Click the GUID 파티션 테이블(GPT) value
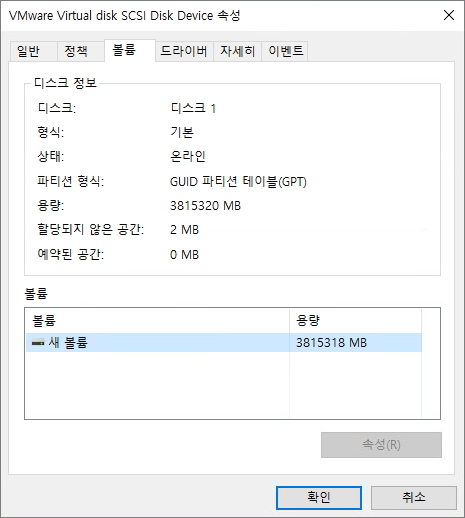This screenshot has width=465, height=518. [x=238, y=182]
